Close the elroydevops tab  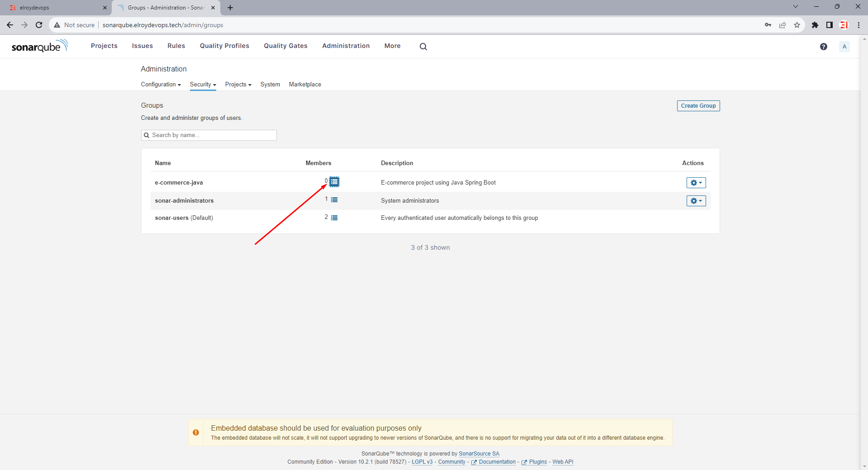105,8
